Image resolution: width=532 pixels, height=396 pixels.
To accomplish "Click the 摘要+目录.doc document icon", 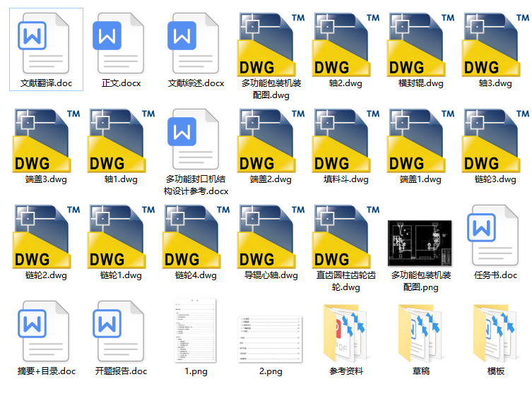I will [43, 331].
